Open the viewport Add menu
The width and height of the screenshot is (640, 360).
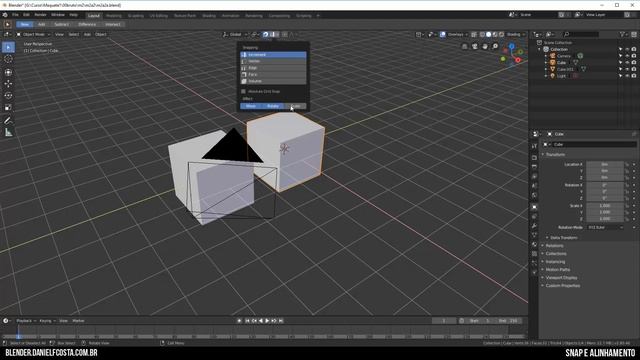pyautogui.click(x=87, y=35)
